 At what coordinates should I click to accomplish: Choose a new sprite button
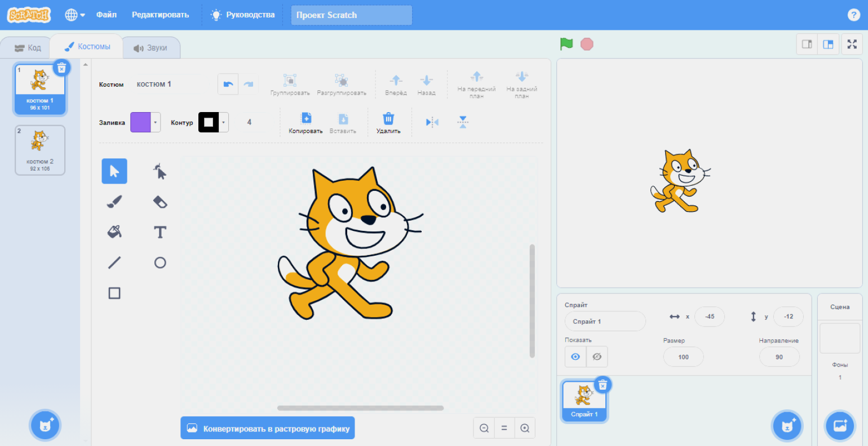787,426
